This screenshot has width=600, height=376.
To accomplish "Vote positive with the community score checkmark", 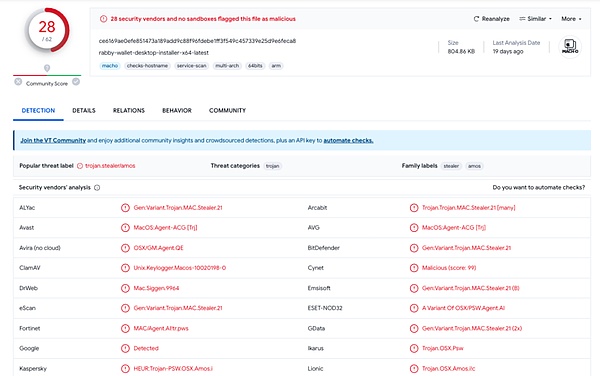I will tap(76, 82).
